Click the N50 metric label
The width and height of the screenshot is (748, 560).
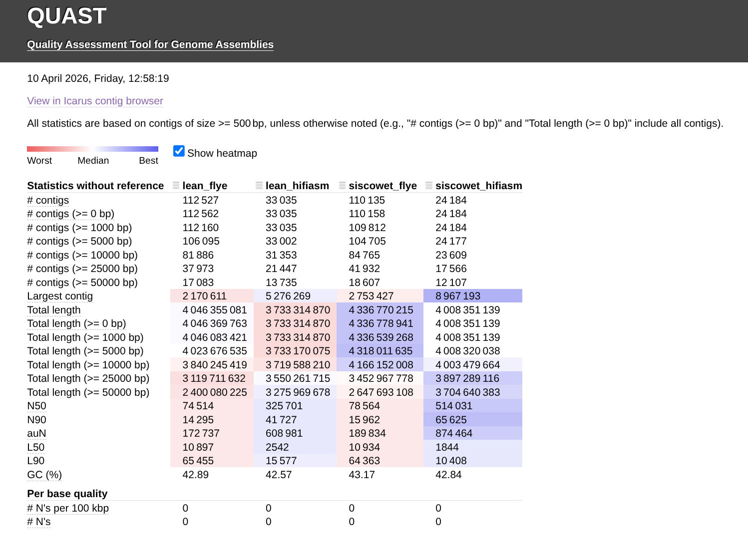tap(36, 406)
